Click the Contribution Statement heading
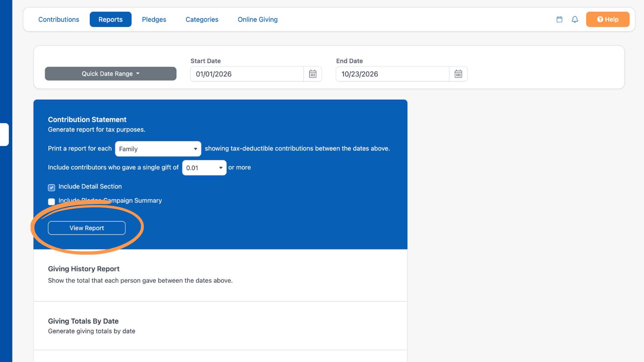The image size is (644, 362). pyautogui.click(x=87, y=119)
